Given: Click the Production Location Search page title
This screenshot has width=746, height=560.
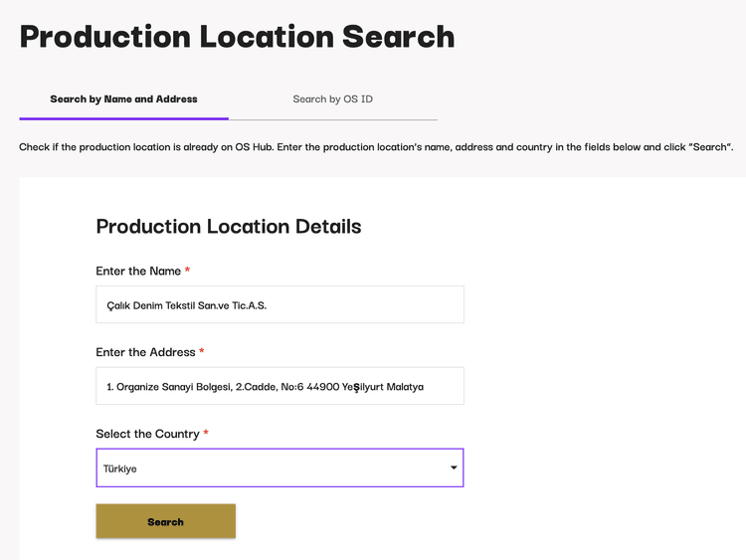Looking at the screenshot, I should pyautogui.click(x=237, y=37).
